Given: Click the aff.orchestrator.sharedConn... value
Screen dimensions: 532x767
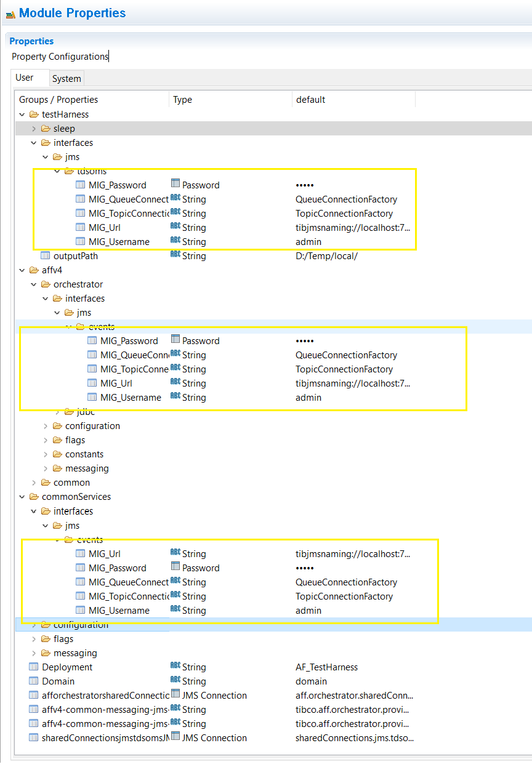Looking at the screenshot, I should pyautogui.click(x=354, y=696).
